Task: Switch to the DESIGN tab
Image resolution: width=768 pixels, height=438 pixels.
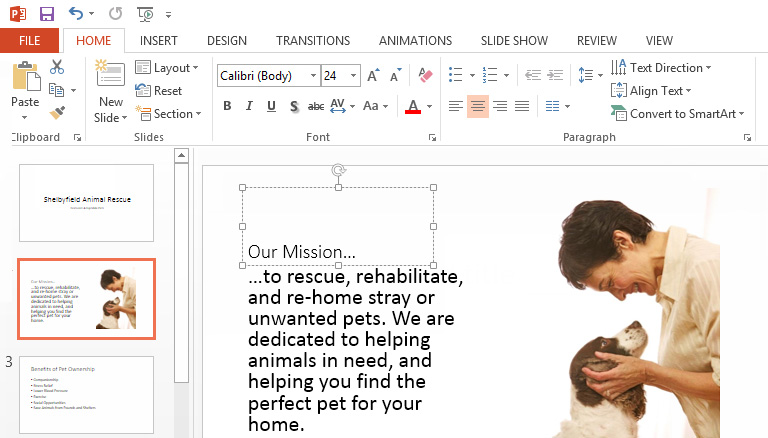Action: click(226, 41)
